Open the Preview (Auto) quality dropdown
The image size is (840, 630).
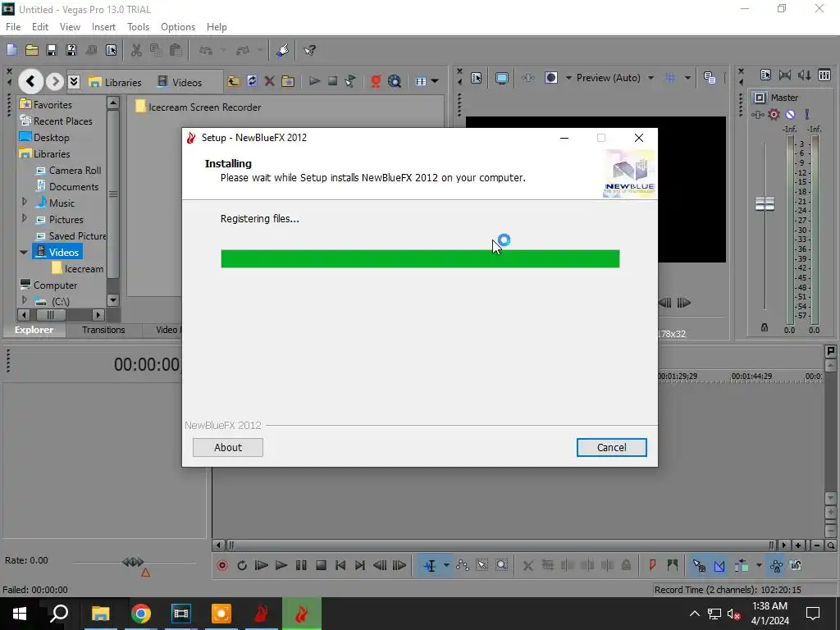[x=651, y=78]
